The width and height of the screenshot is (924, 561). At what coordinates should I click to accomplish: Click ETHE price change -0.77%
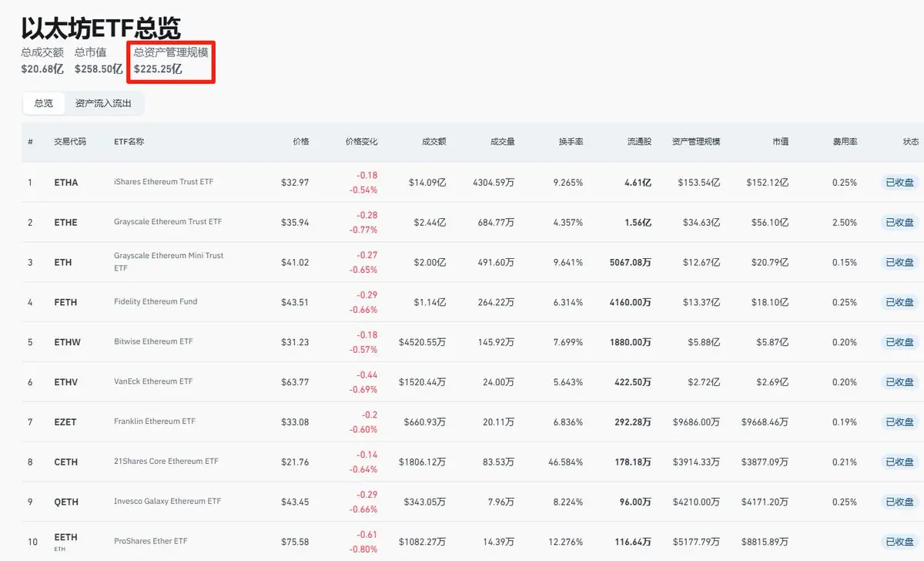tap(364, 230)
